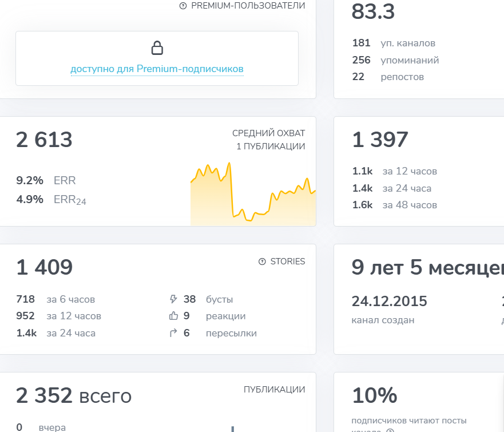Select the 2 613 average reach value

(45, 140)
